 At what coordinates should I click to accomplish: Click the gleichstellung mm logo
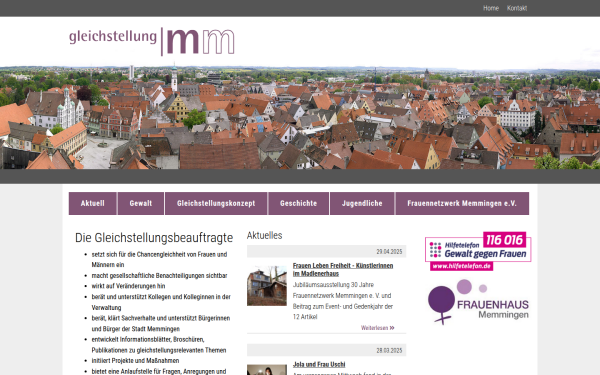pos(152,41)
